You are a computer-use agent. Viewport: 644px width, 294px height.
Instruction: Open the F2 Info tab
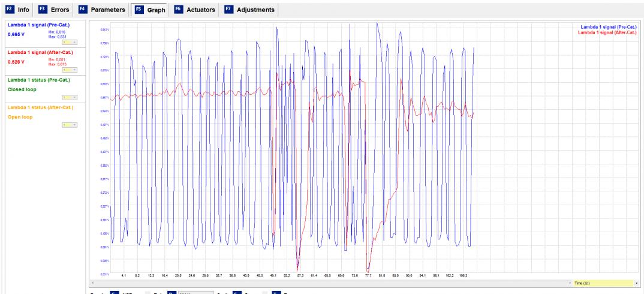(19, 10)
